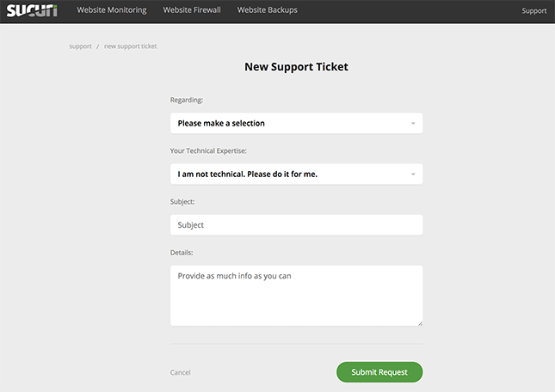The height and width of the screenshot is (392, 555).
Task: Submit the support request
Action: (379, 372)
